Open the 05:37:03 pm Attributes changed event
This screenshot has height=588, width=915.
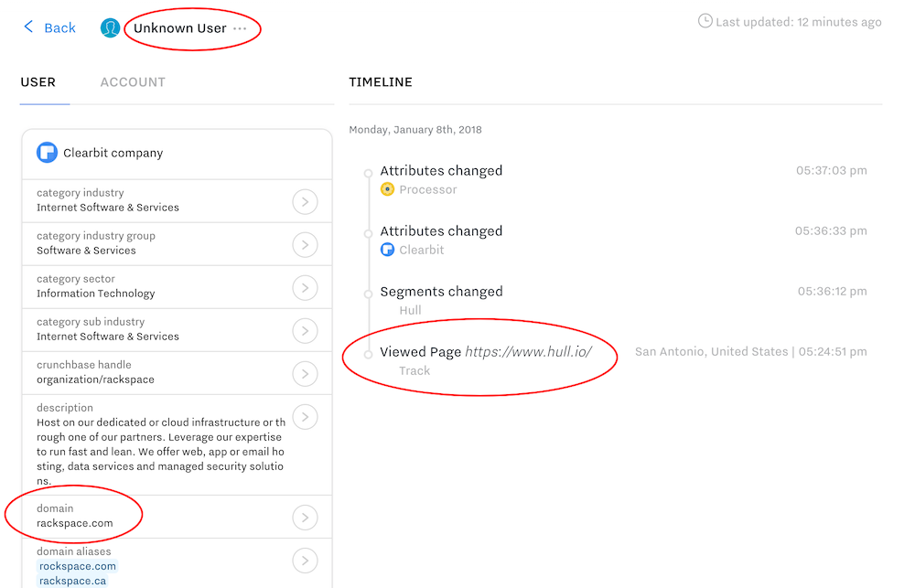point(441,171)
